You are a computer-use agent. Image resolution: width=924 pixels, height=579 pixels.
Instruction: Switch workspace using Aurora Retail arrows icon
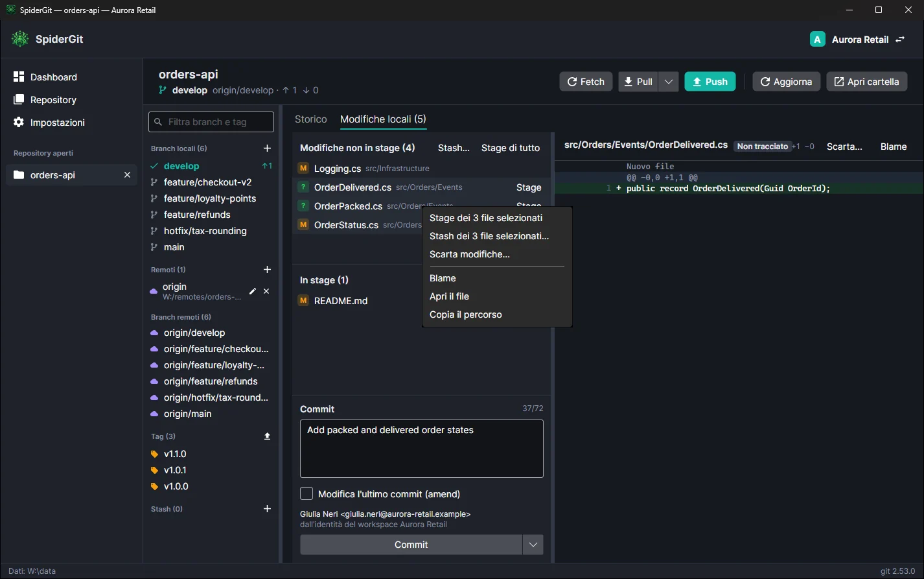click(900, 40)
